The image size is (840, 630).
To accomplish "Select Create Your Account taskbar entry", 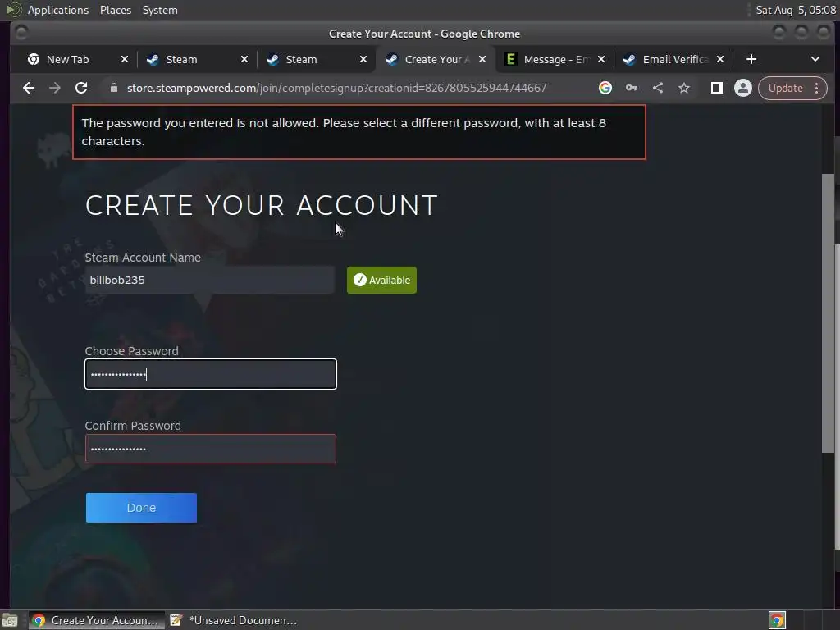I will 97,620.
